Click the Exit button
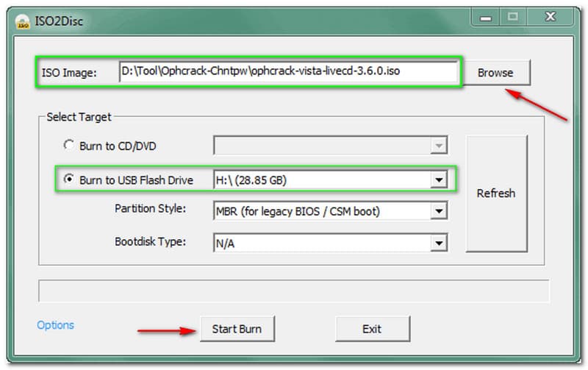The height and width of the screenshot is (370, 588). pos(372,329)
